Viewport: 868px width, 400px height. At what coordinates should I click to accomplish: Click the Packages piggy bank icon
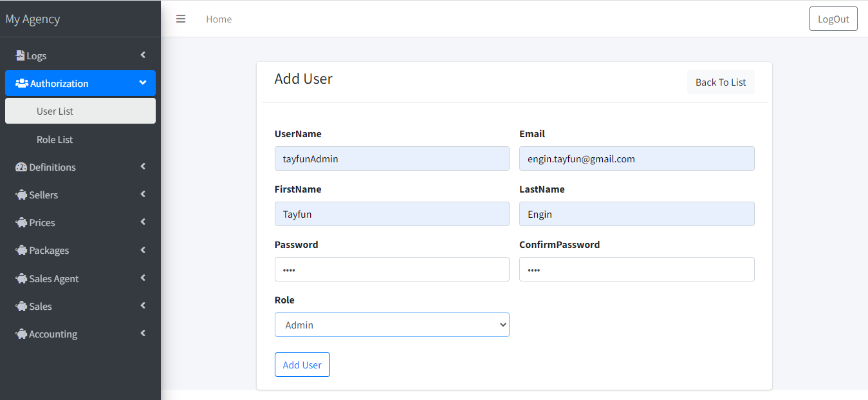pos(21,250)
